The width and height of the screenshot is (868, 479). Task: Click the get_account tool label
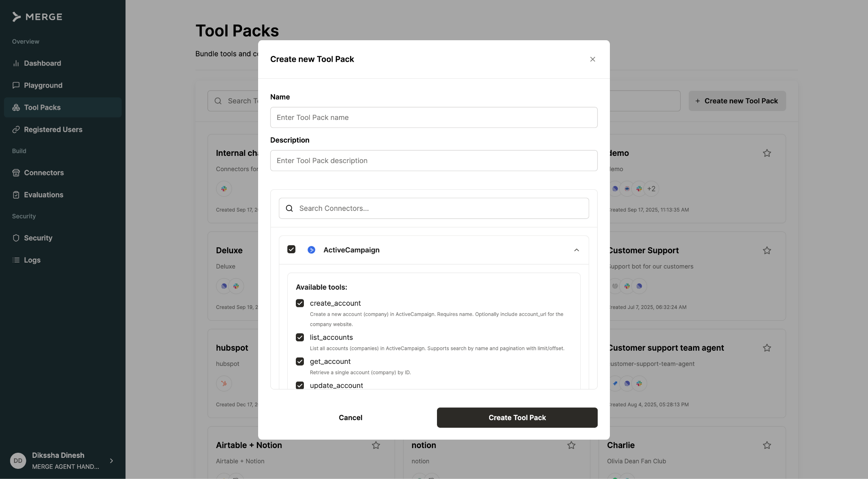coord(330,361)
